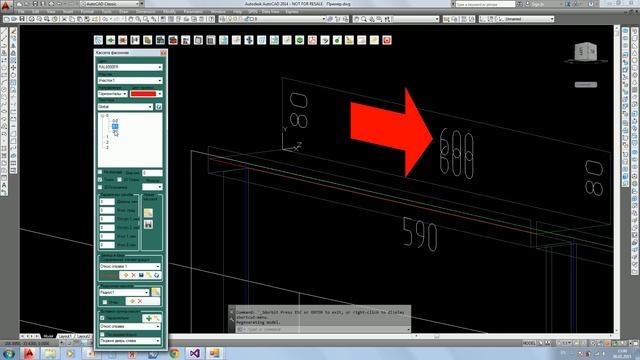
Task: Click the Save icon in the standard toolbar
Action: tap(22, 19)
